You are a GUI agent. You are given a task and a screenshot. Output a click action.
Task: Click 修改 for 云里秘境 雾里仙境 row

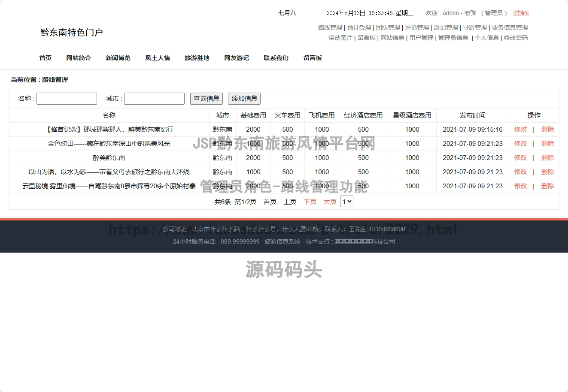tap(520, 186)
